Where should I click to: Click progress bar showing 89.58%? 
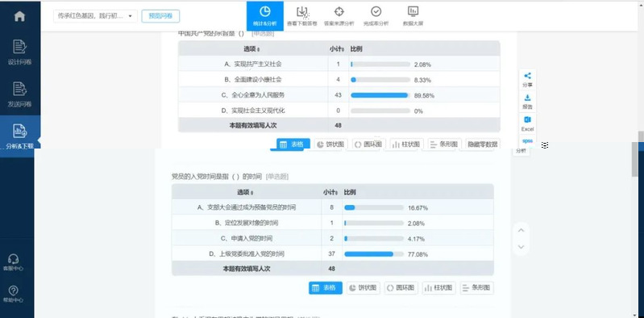(x=380, y=95)
